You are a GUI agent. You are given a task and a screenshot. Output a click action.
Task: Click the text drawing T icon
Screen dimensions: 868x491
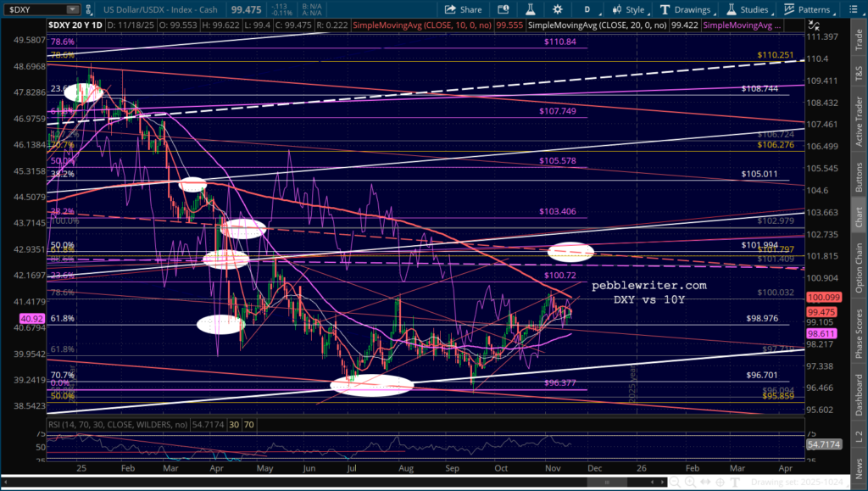735,483
